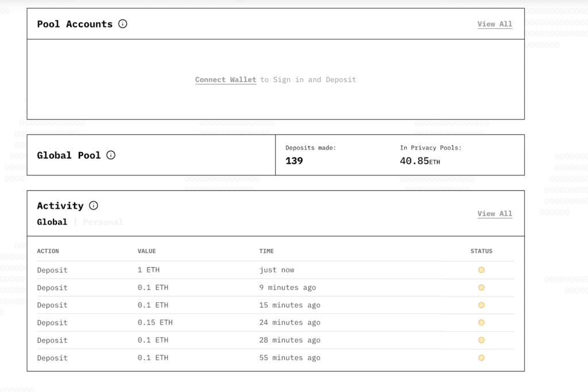Click 0.1 ETH in the 9 minutes ago row

click(x=153, y=287)
